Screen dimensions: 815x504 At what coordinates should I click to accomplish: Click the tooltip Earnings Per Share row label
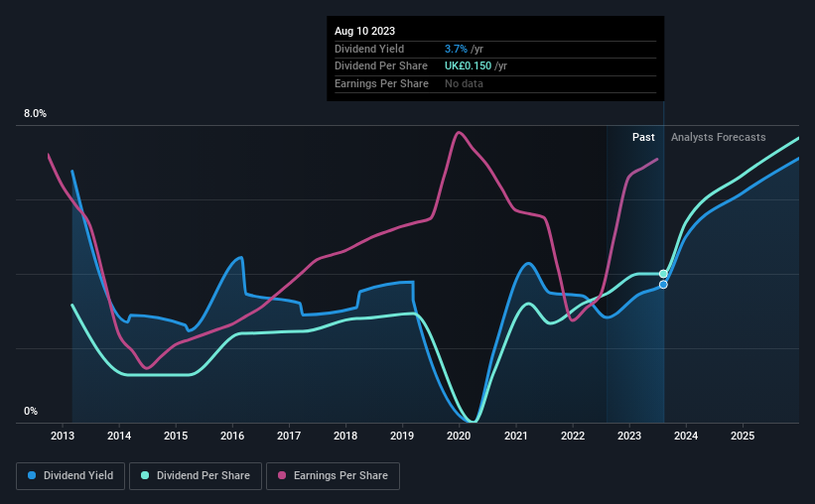[381, 83]
